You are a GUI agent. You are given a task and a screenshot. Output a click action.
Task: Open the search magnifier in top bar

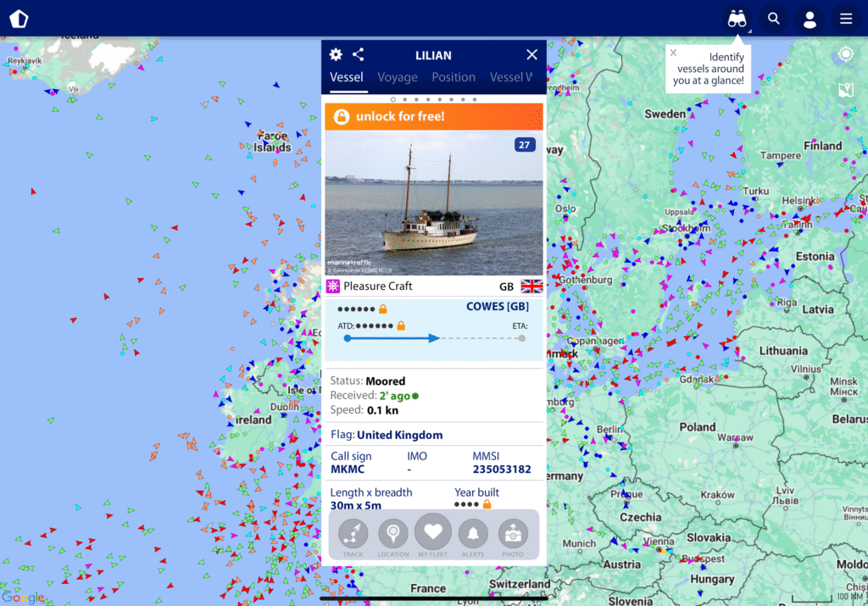click(x=773, y=19)
